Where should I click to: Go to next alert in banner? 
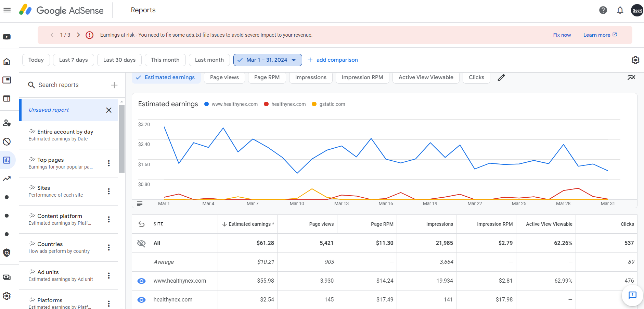[78, 35]
